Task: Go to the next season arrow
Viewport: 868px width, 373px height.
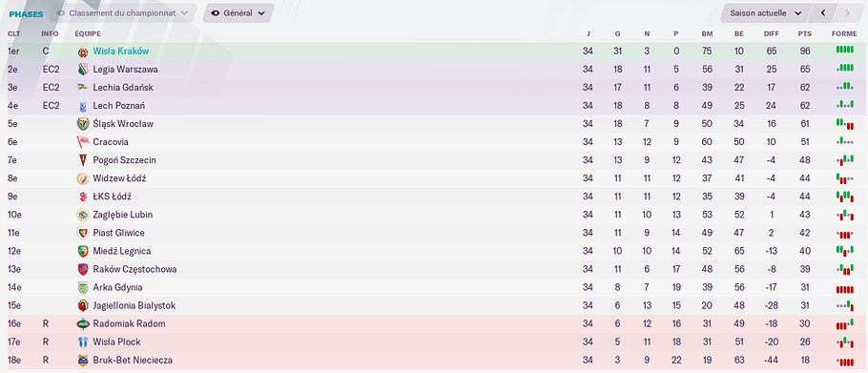Action: (x=848, y=12)
